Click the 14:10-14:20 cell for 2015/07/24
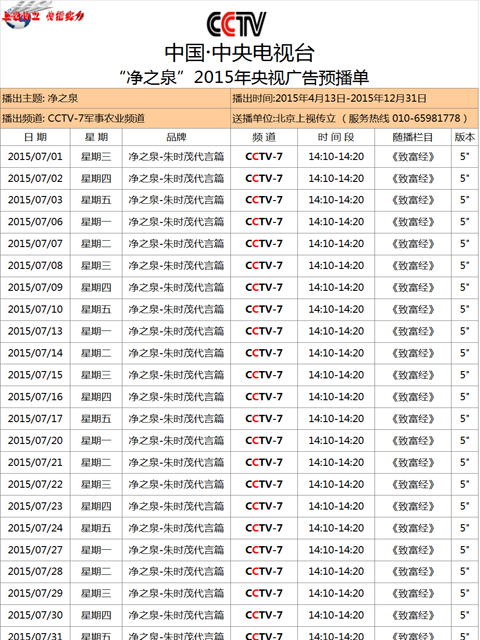 click(336, 528)
